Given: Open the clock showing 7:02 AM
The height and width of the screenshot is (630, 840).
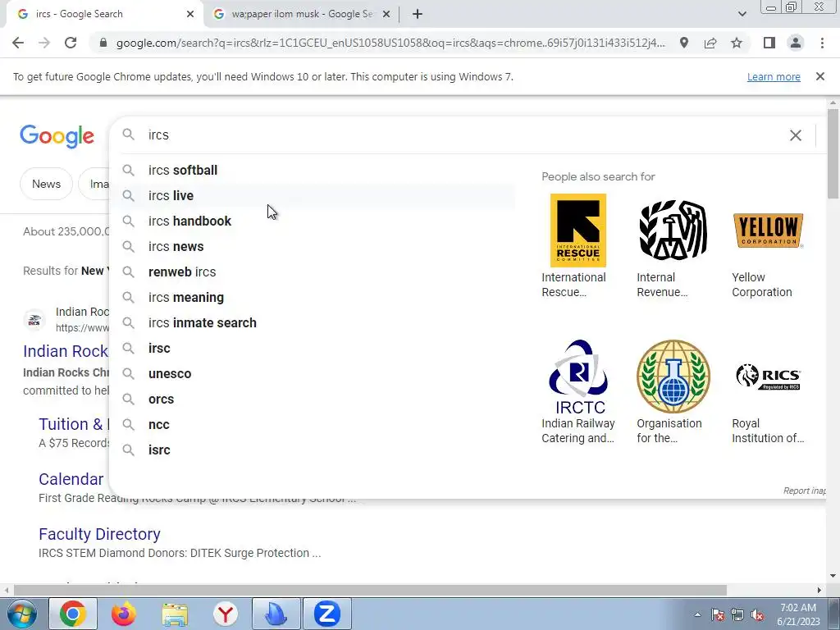Looking at the screenshot, I should [798, 614].
